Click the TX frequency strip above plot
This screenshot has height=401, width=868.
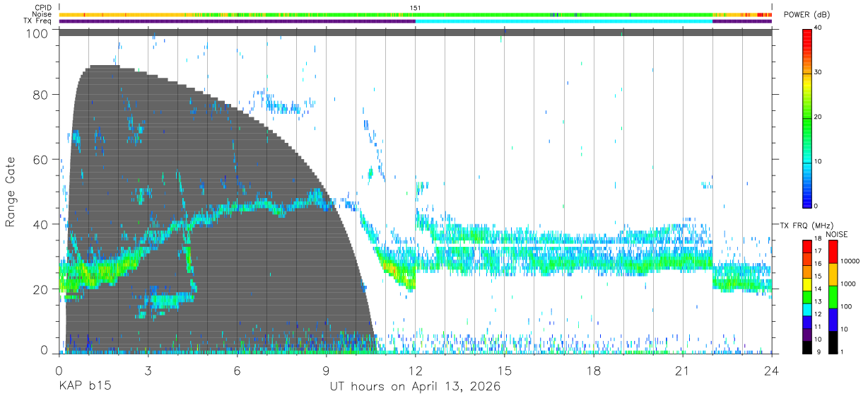click(x=416, y=21)
